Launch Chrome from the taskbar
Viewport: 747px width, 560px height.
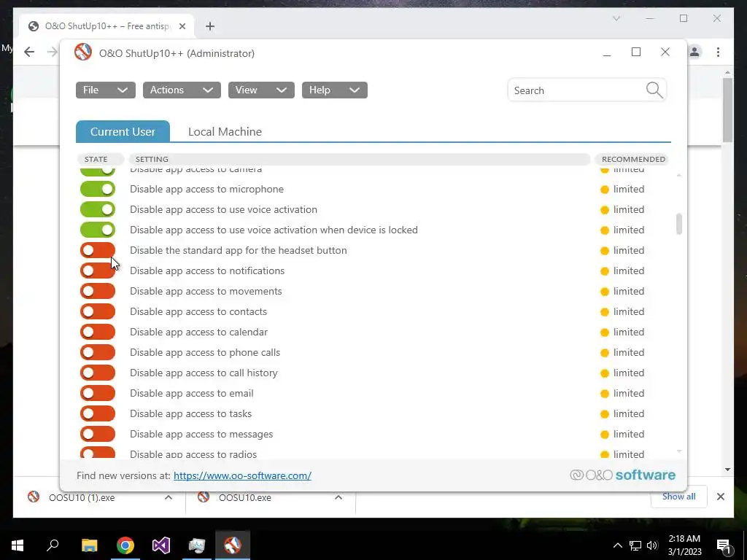pos(125,545)
